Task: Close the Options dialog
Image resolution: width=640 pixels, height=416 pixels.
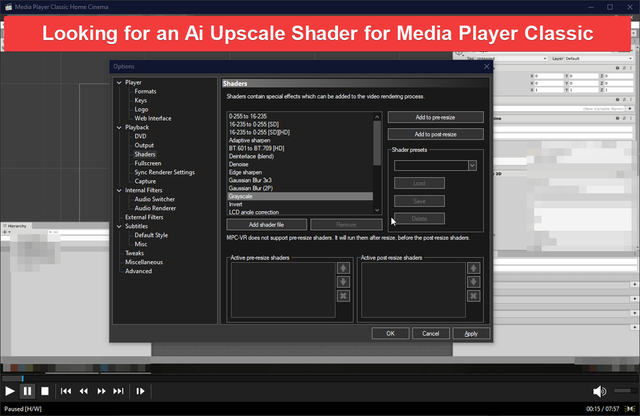Action: click(486, 67)
